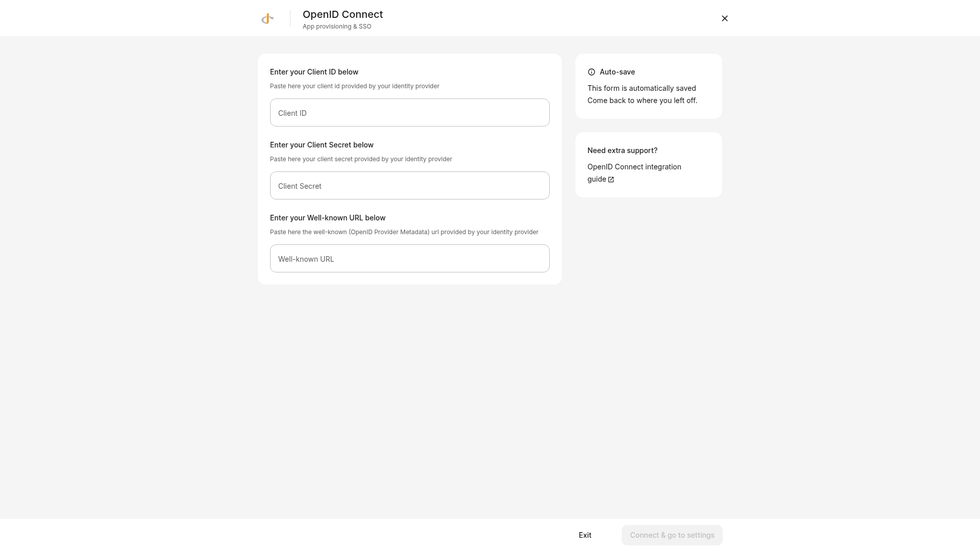Open the OpenID Connect integration guide link

tap(634, 173)
